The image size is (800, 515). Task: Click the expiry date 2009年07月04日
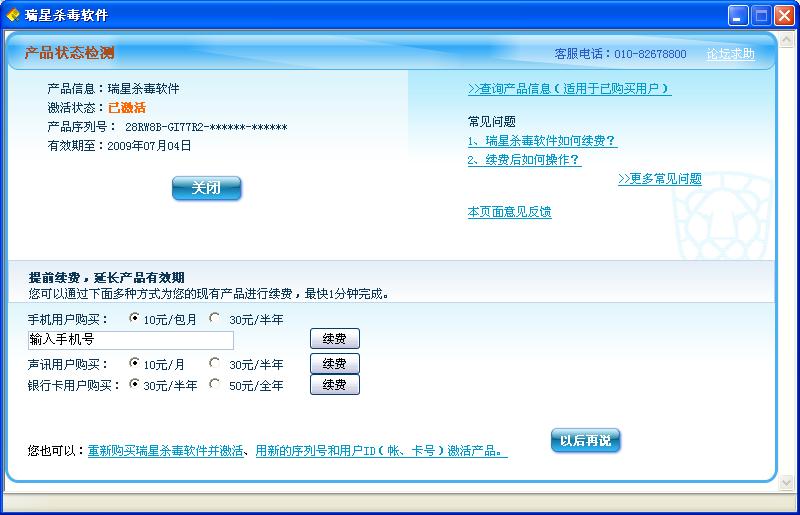[x=149, y=146]
